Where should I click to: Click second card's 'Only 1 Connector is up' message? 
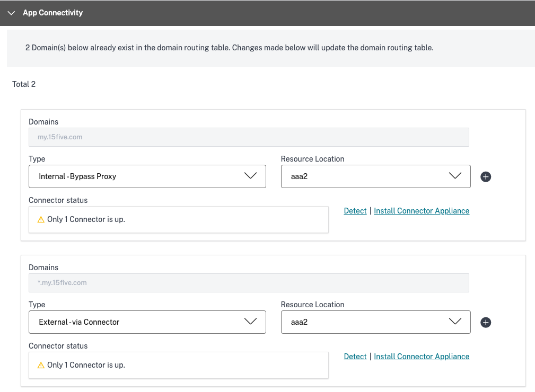click(x=86, y=365)
